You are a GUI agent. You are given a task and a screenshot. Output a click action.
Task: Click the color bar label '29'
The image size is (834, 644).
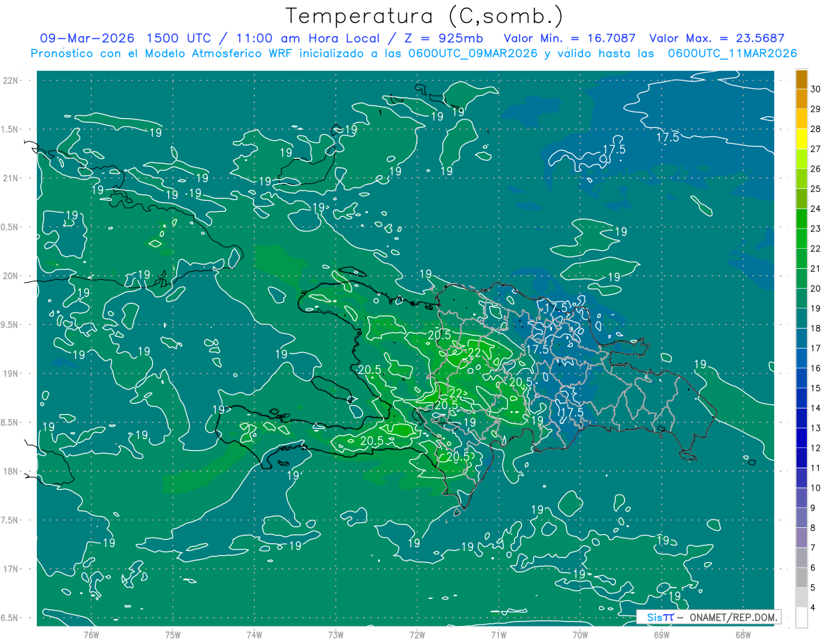(815, 109)
